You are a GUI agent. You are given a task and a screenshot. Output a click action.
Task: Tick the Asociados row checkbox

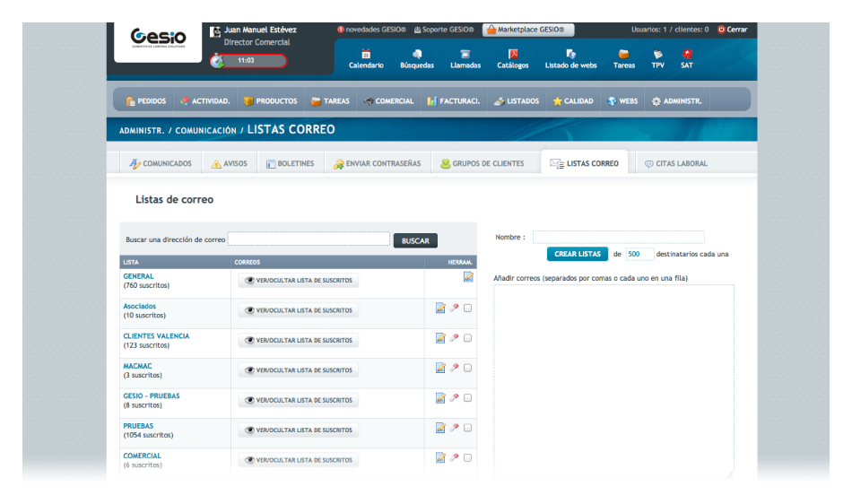click(x=467, y=308)
